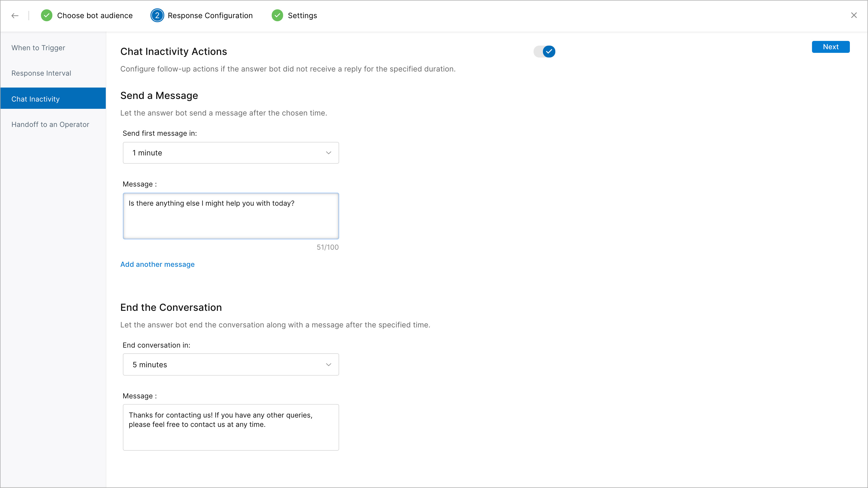
Task: Close the bot configuration dialog
Action: 854,16
